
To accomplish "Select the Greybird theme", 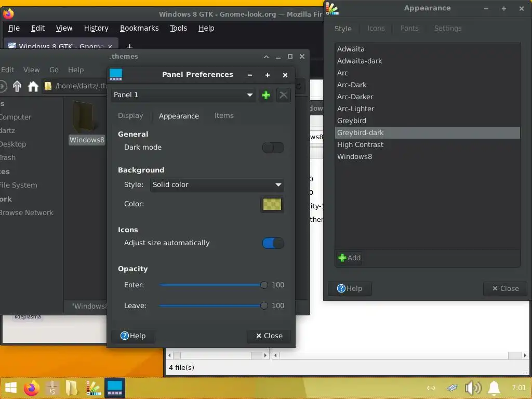I will [x=427, y=121].
